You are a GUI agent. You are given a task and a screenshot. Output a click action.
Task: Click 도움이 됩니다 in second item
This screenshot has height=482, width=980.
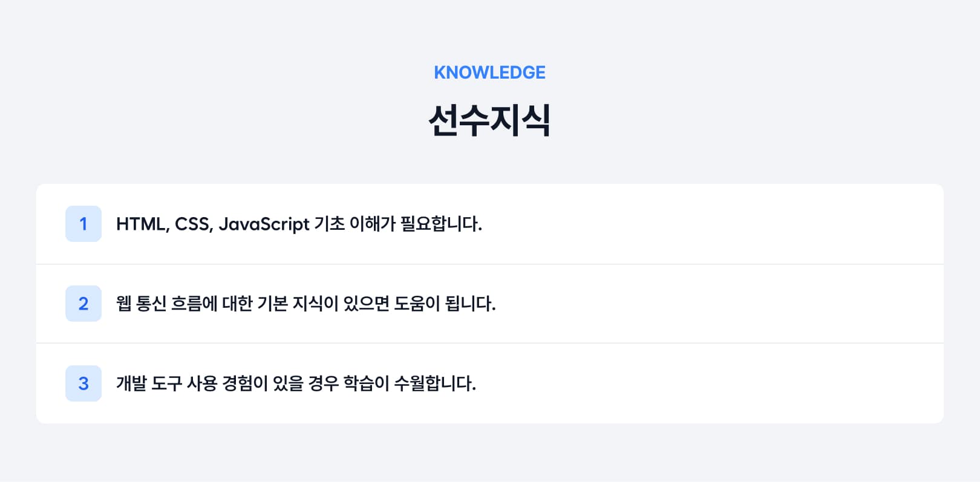click(x=445, y=304)
